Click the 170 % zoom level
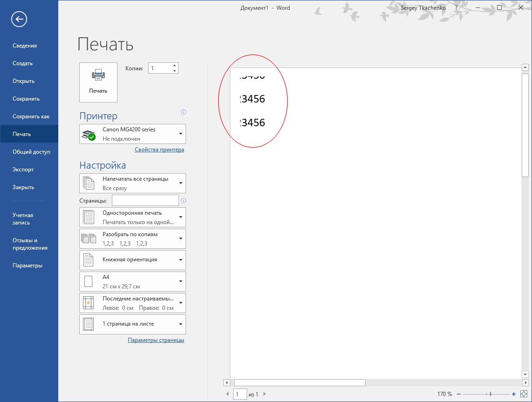This screenshot has height=402, width=532. click(444, 394)
